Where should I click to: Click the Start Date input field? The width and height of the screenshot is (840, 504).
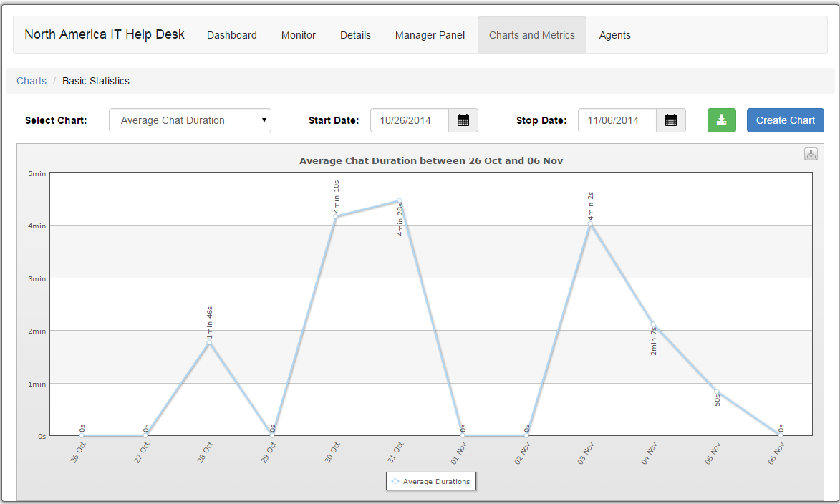(410, 120)
